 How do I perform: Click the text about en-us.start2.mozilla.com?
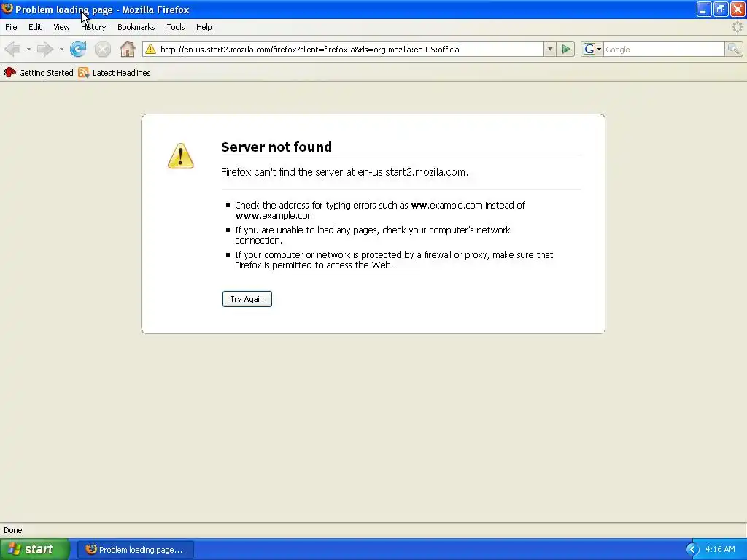click(344, 172)
